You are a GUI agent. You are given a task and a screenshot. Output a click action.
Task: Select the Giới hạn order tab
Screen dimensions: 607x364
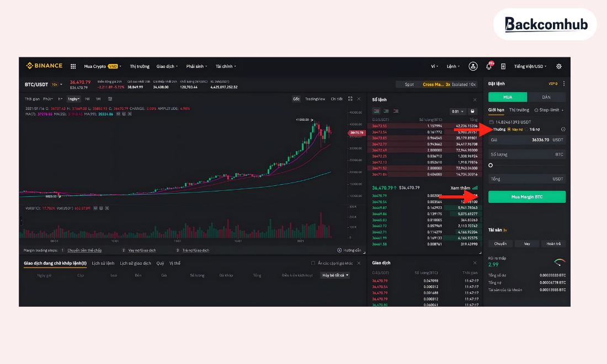coord(496,110)
